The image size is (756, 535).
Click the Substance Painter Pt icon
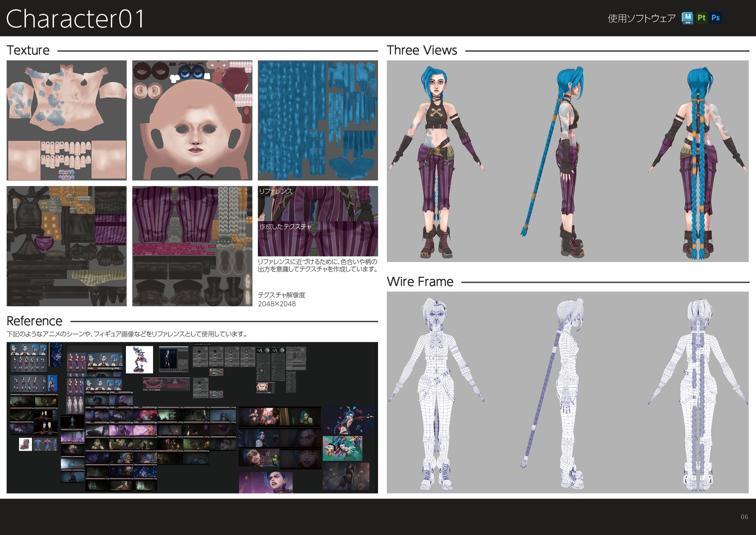[701, 18]
